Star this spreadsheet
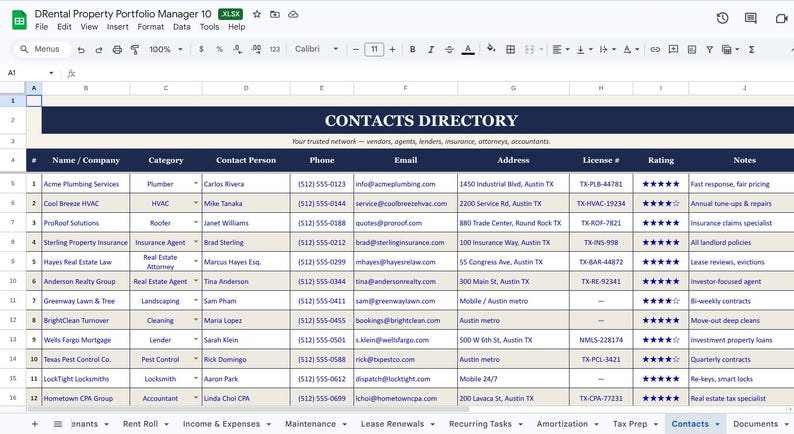 point(257,14)
